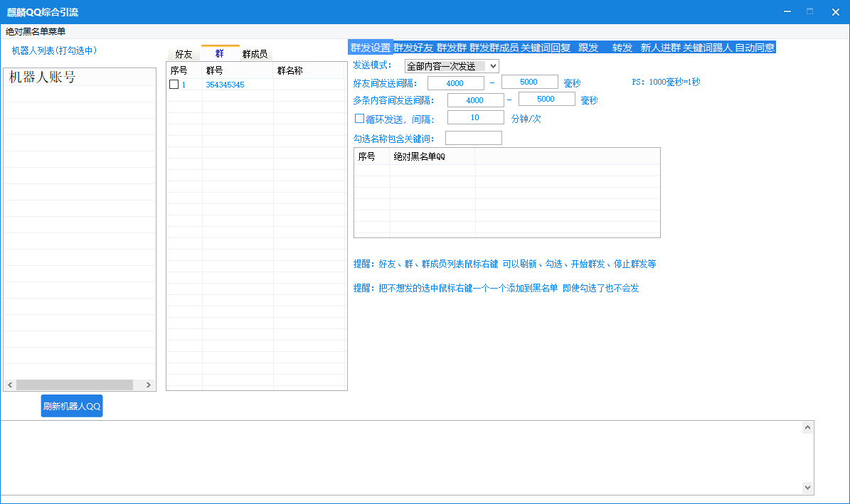Click the 刷新机器人QQ button
The image size is (850, 504).
click(72, 406)
